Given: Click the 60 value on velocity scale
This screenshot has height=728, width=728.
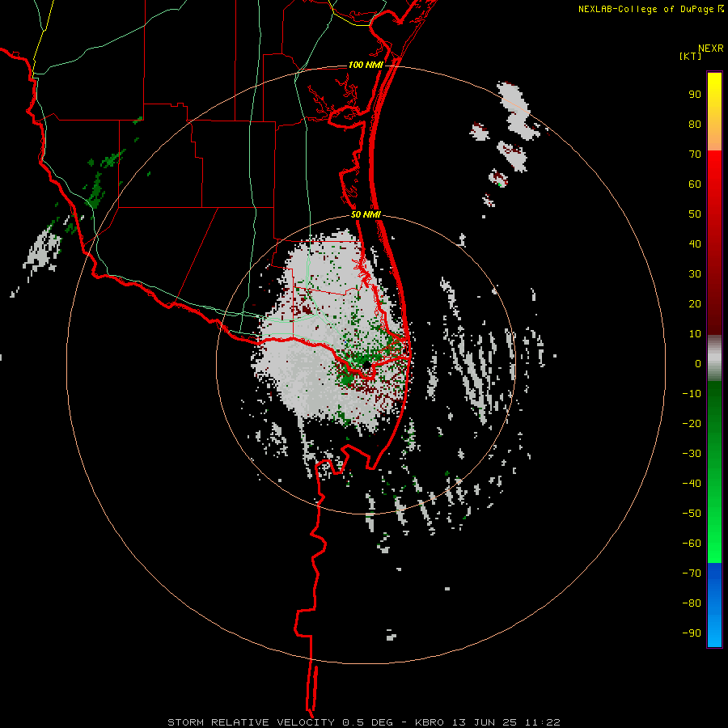Looking at the screenshot, I should 695,184.
